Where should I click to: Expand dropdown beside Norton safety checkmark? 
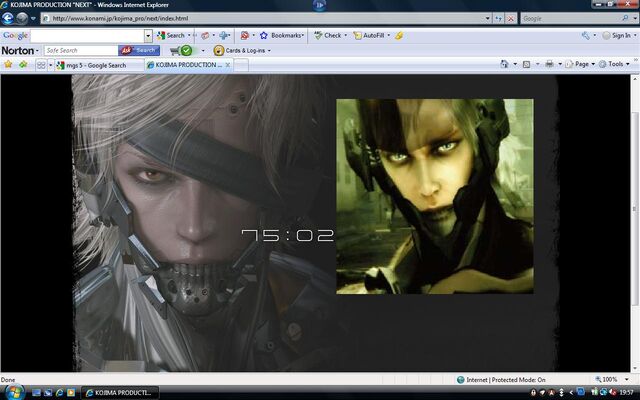coord(203,51)
